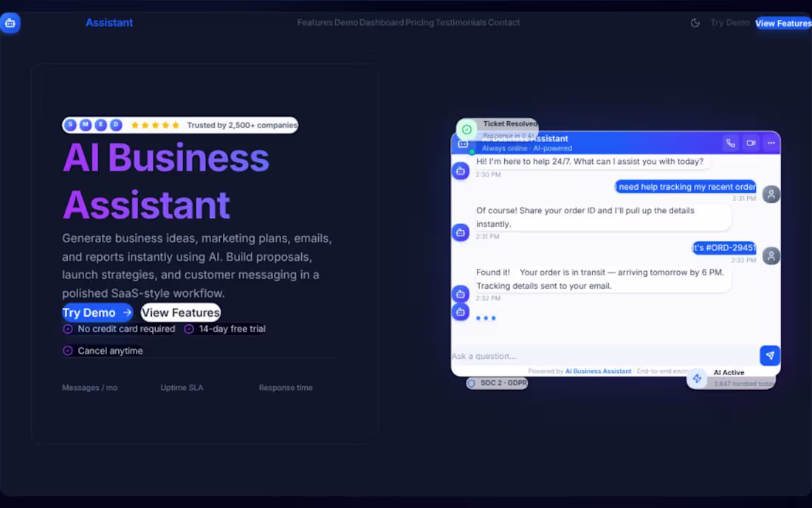Click the Assistant brand name

[x=109, y=23]
